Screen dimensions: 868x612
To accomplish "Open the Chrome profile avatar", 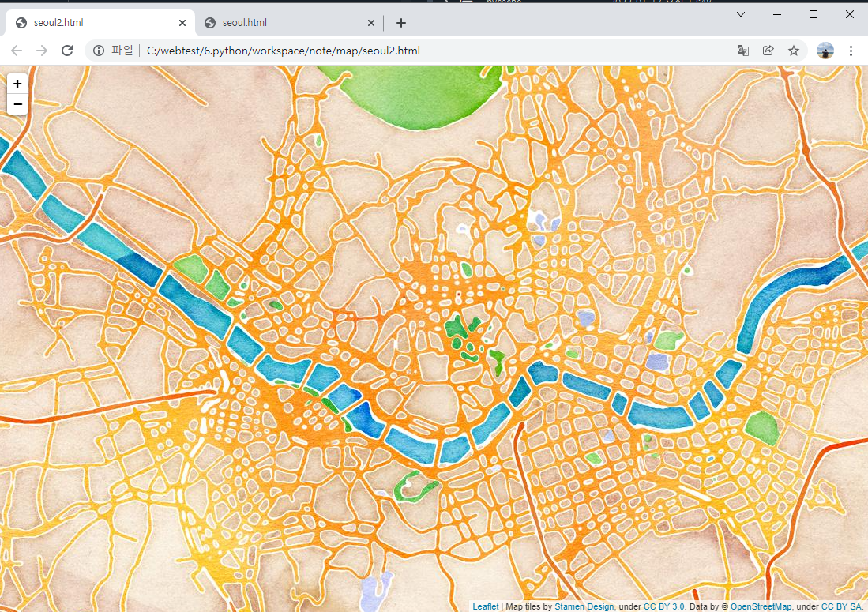I will click(825, 51).
